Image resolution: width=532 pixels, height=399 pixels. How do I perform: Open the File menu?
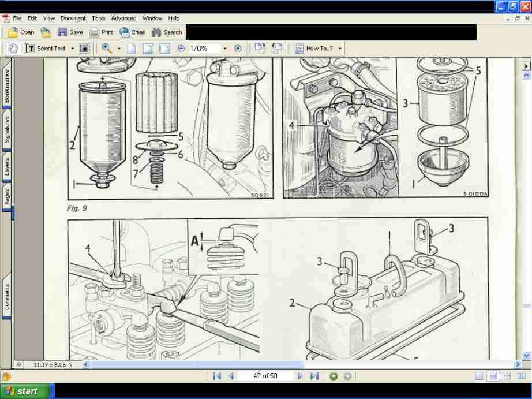17,18
